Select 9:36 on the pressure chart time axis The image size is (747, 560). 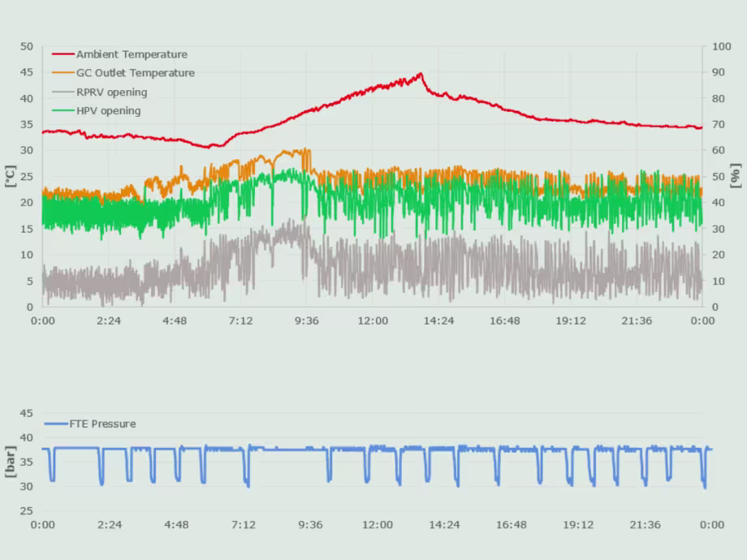point(310,525)
